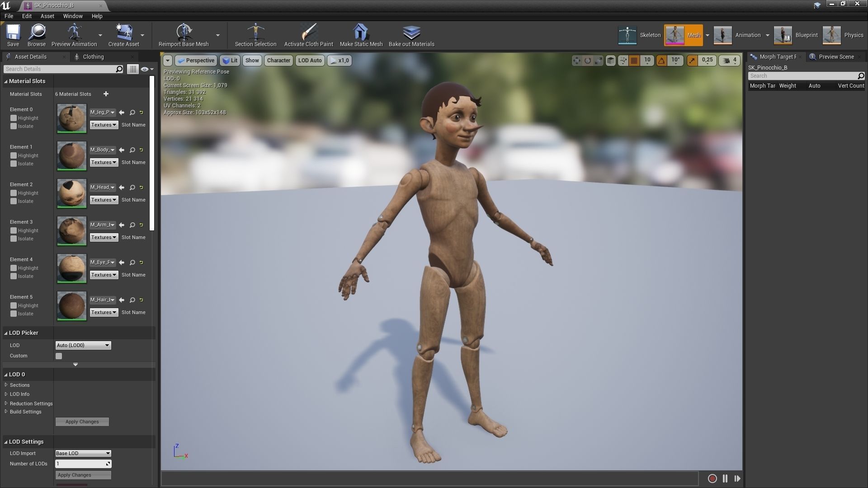868x488 pixels.
Task: Select rotate gizmo mode in viewport
Action: (587, 61)
